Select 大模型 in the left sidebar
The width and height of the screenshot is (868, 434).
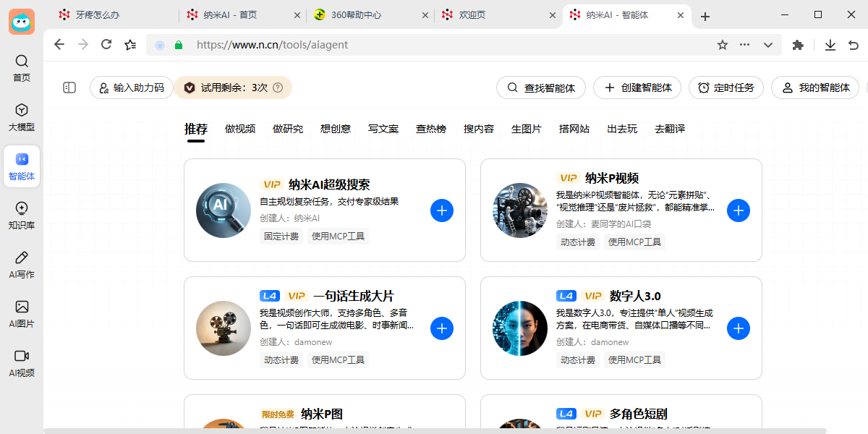click(x=21, y=116)
